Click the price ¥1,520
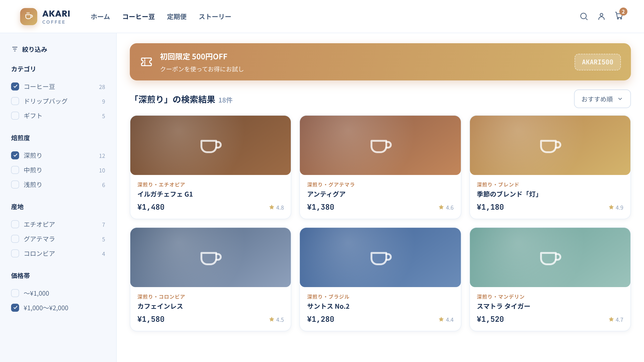This screenshot has height=362, width=644. [490, 319]
